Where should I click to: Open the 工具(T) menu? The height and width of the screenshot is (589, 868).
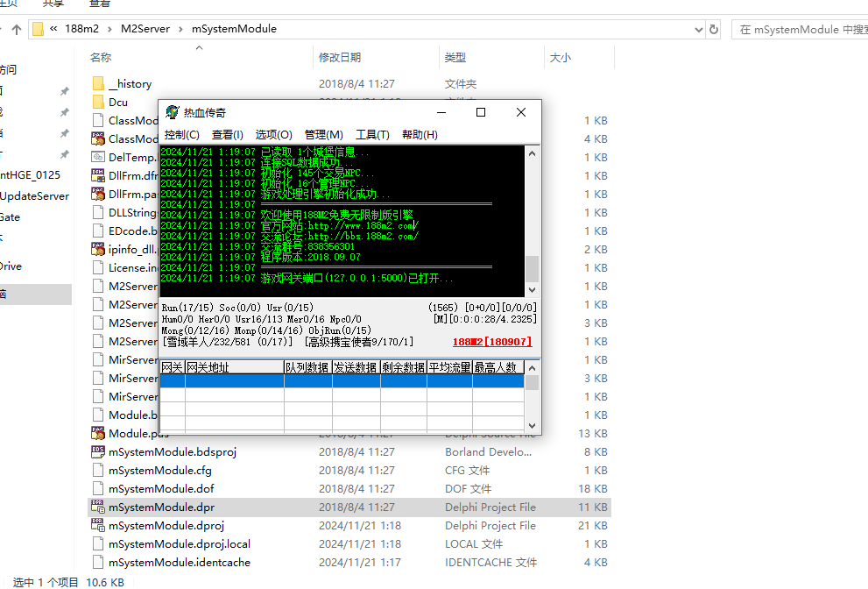(x=372, y=134)
